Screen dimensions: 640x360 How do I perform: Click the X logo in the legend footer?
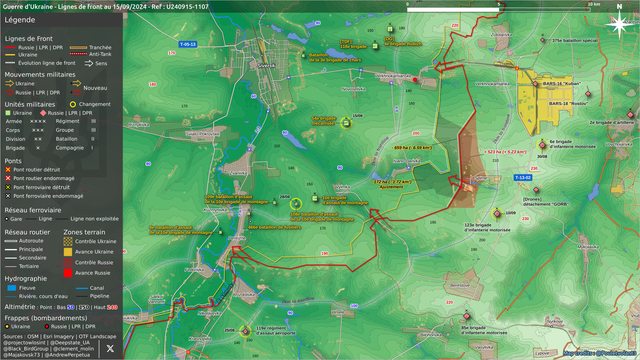coord(110,348)
